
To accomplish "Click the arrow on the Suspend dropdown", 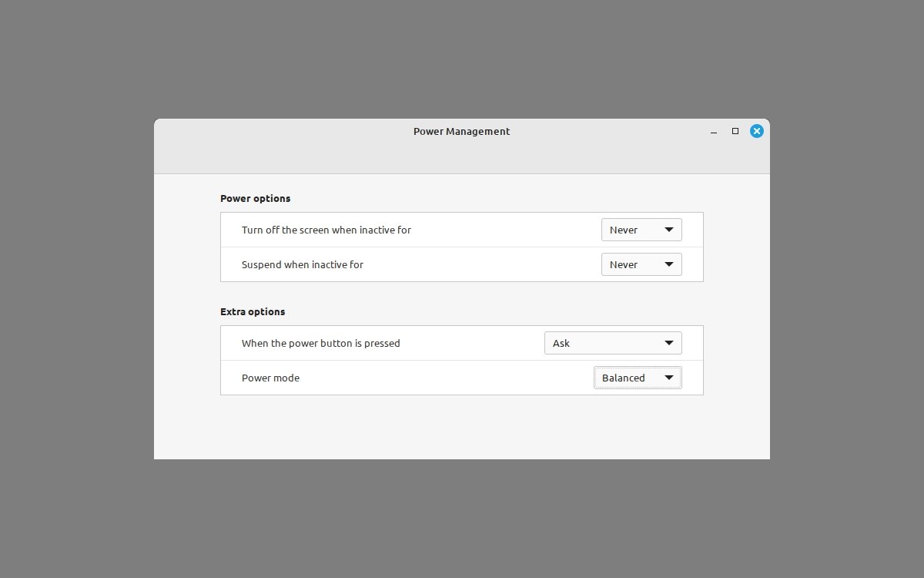I will [668, 264].
